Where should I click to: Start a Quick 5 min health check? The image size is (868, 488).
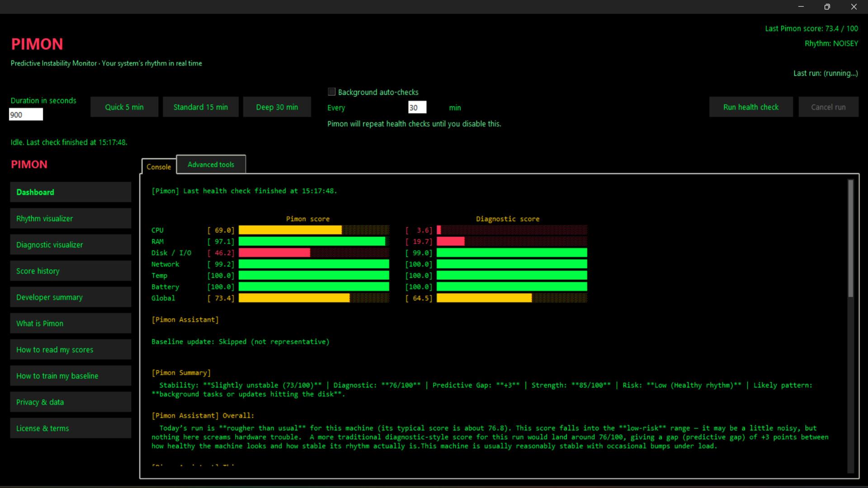[124, 107]
